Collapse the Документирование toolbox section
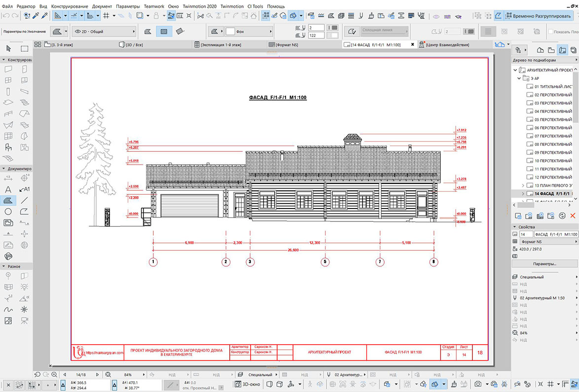 pyautogui.click(x=3, y=168)
